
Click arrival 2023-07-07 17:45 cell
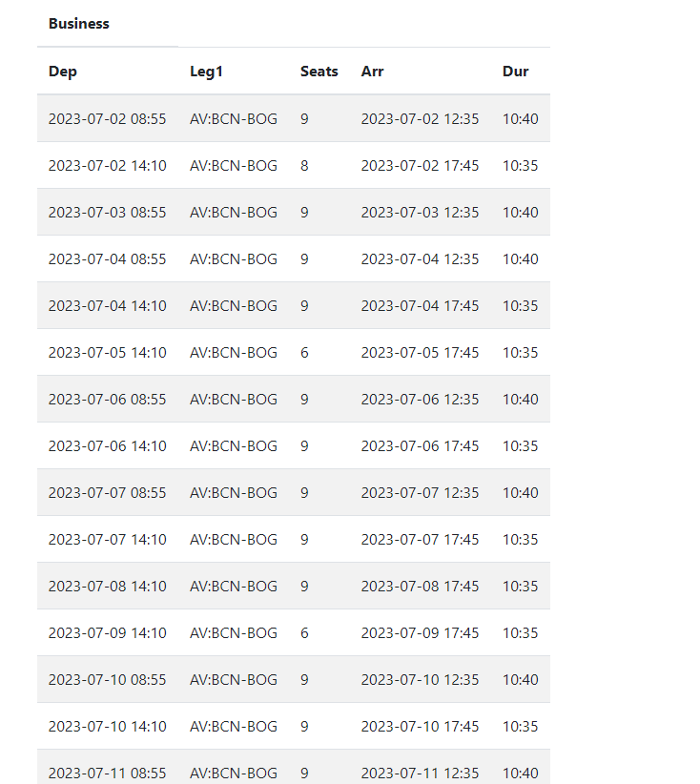(x=420, y=540)
